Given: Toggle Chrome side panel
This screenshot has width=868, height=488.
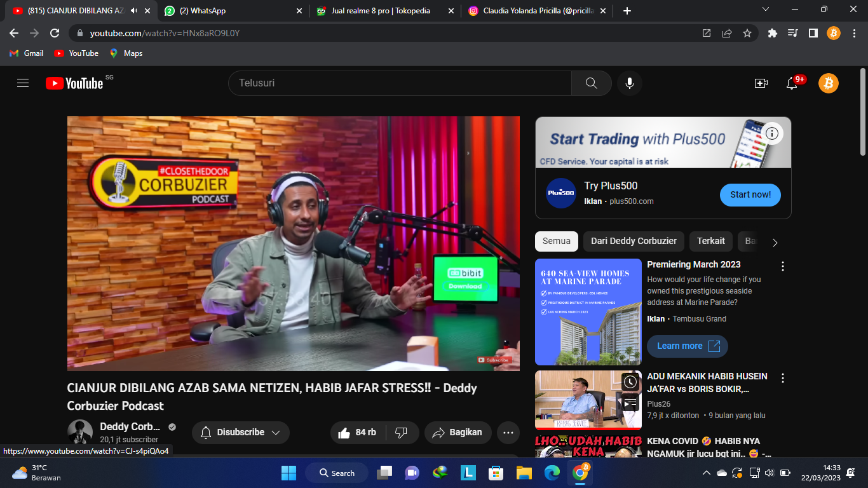Looking at the screenshot, I should 813,33.
